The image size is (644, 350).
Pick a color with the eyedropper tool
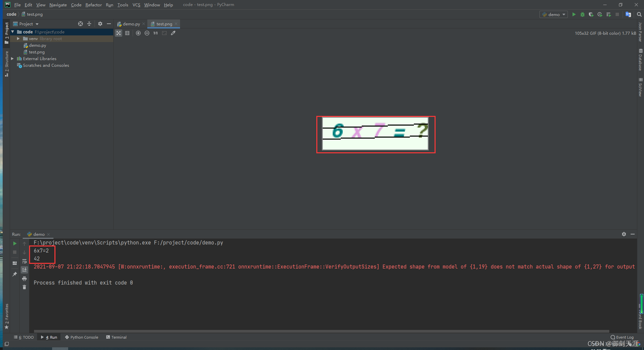(173, 33)
